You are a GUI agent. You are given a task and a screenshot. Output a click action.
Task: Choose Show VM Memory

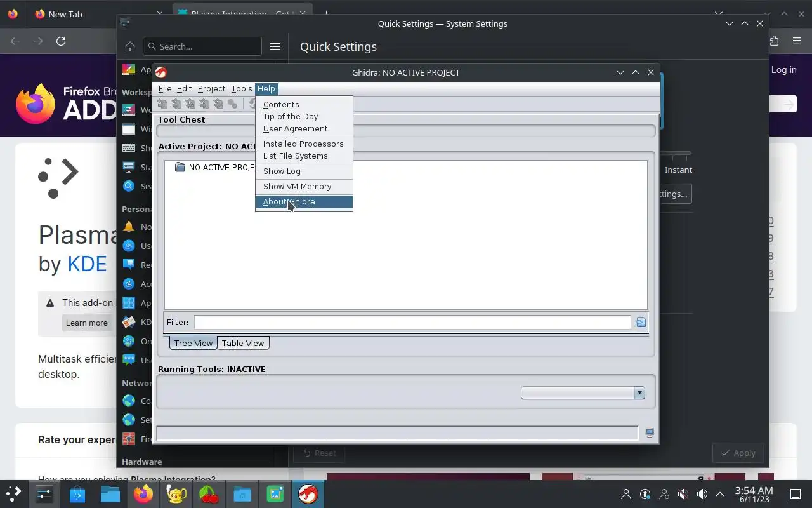(x=304, y=187)
